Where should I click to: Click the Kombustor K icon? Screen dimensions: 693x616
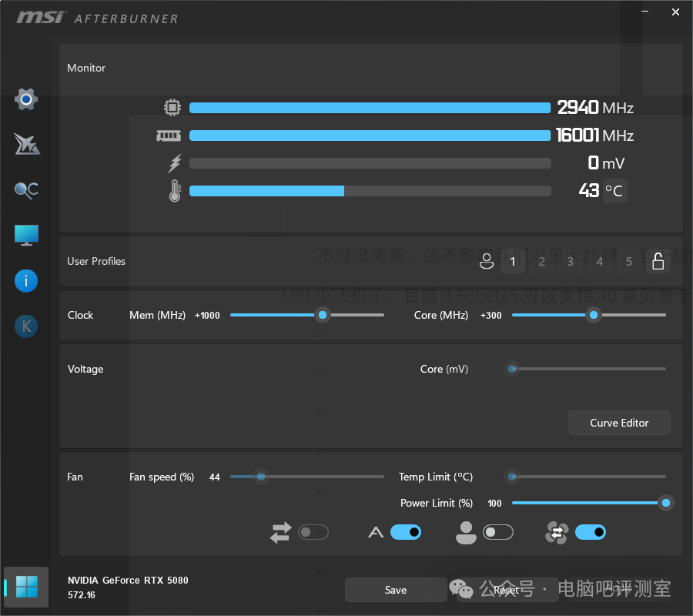tap(26, 326)
